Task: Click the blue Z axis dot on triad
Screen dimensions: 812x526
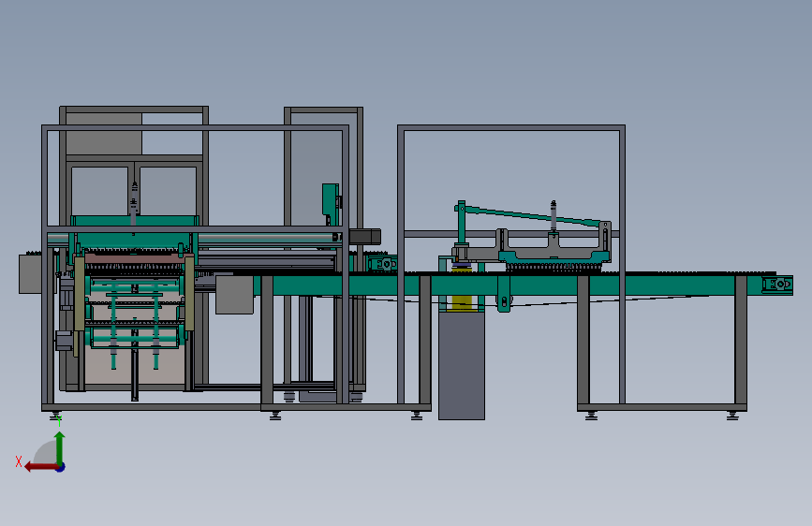Action: pos(61,467)
